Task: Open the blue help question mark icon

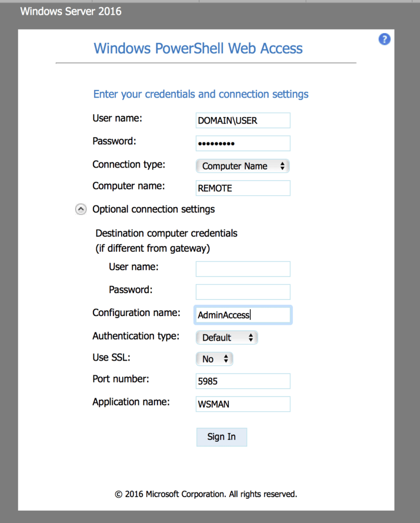Action: 384,39
